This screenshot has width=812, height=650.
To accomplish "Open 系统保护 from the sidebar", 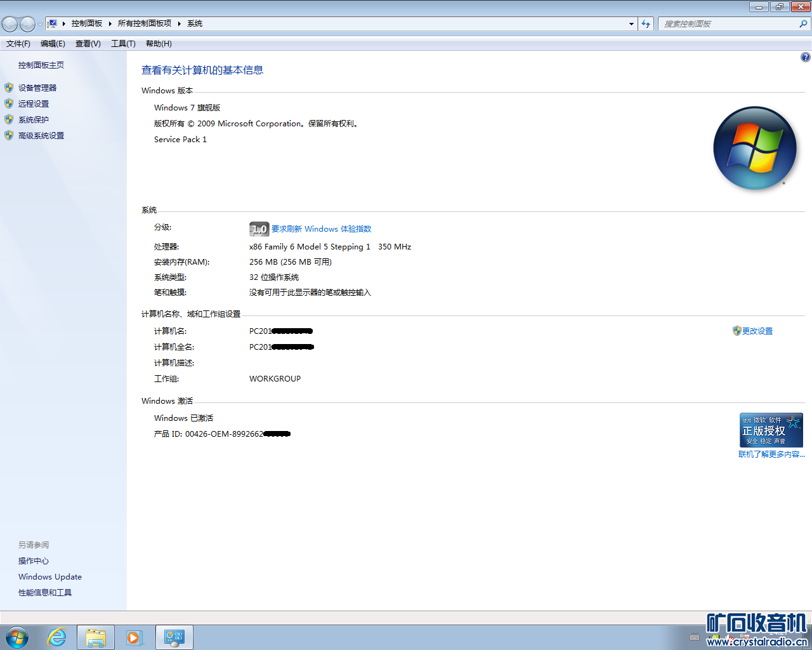I will click(x=34, y=120).
